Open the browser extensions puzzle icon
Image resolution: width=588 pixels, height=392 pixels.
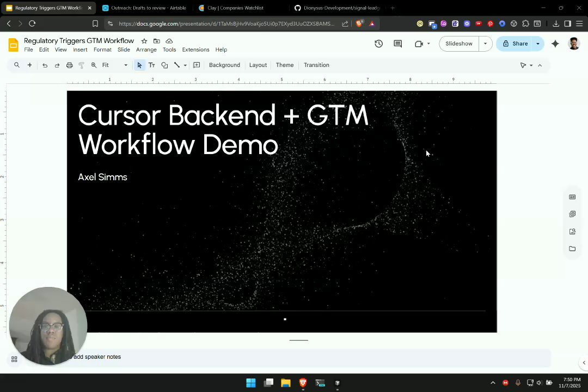tap(526, 23)
